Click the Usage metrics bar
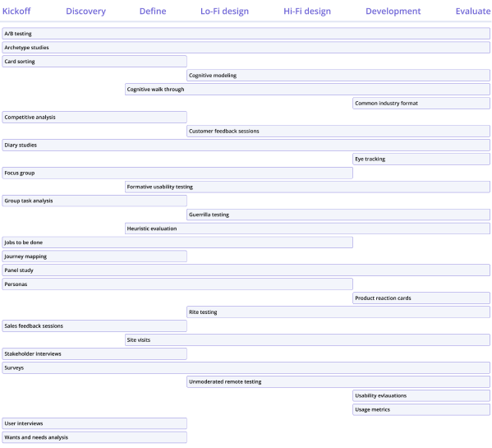 (421, 409)
